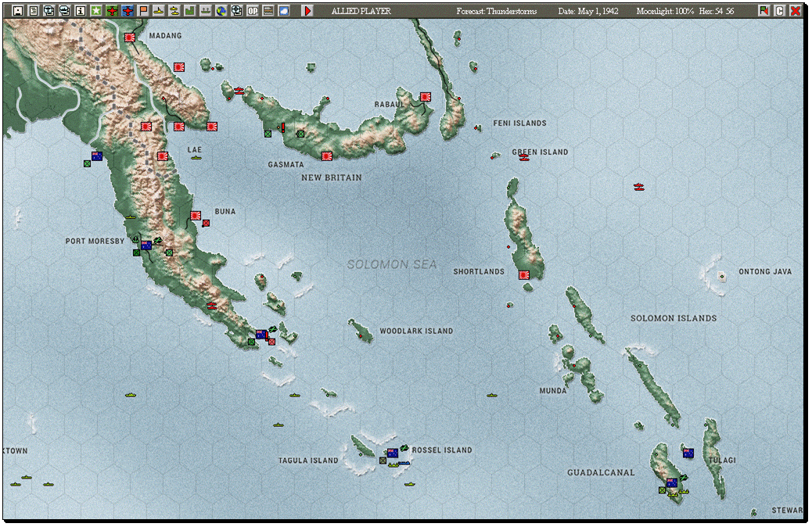Open the OP toolbar button
This screenshot has height=527, width=812.
pyautogui.click(x=252, y=10)
